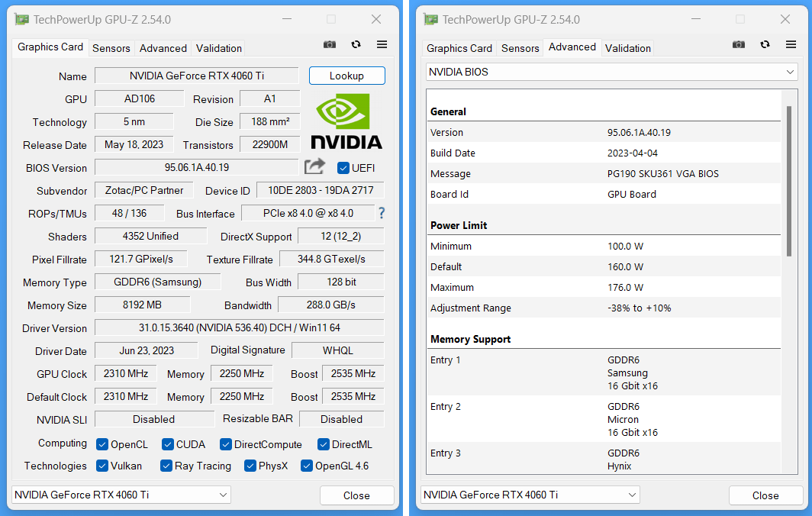Click the Release Date May 18, 2023 field
Screen dimensions: 812x516
point(134,144)
